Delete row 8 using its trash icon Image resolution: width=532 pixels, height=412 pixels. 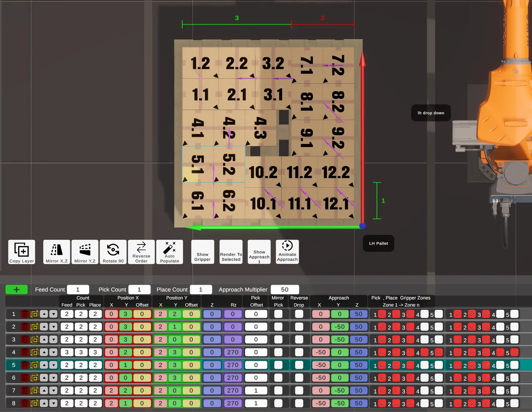pyautogui.click(x=25, y=403)
